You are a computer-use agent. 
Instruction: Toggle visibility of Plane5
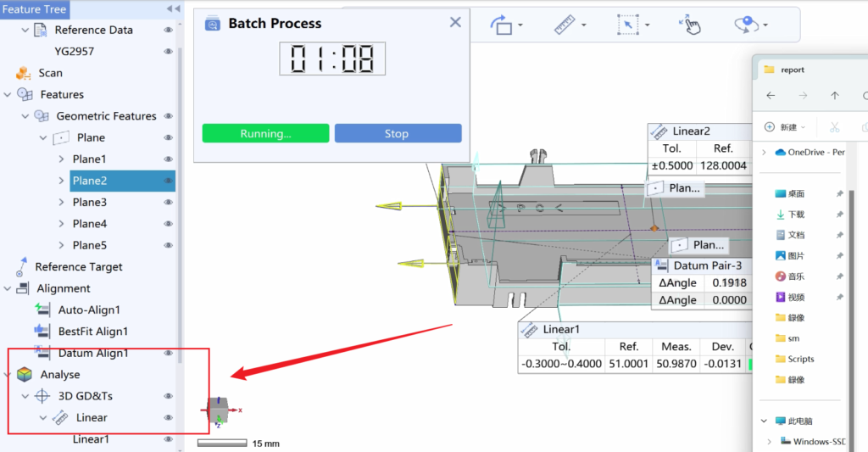click(169, 245)
